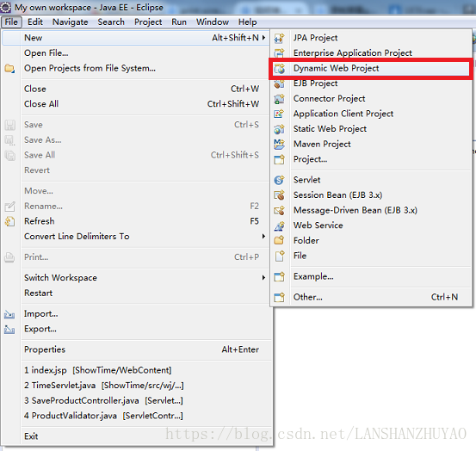Open the Window menu
The width and height of the screenshot is (476, 451).
pos(213,22)
